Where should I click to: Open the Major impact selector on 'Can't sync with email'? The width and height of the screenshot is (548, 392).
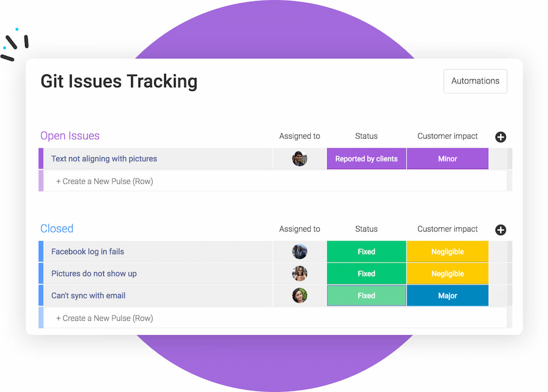click(x=447, y=295)
